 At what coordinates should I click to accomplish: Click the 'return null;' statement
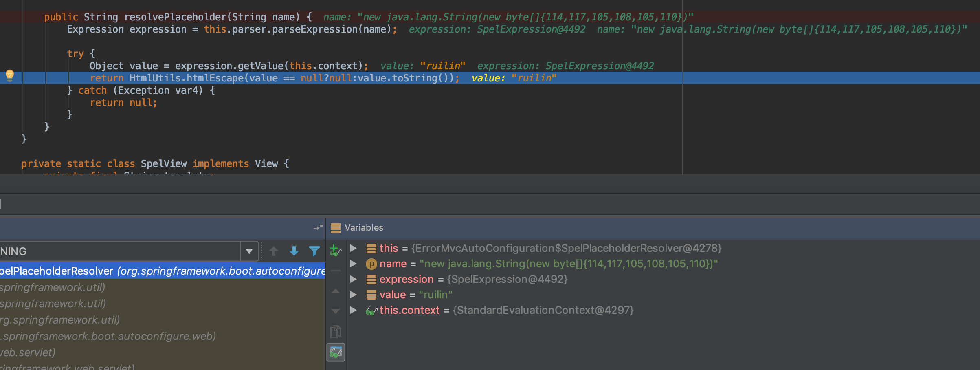tap(123, 103)
